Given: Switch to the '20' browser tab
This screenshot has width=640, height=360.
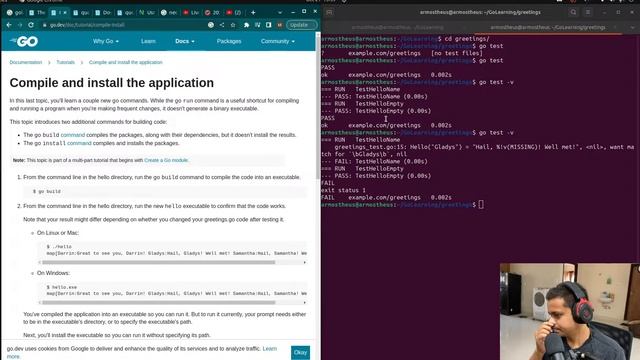Looking at the screenshot, I should pos(213,13).
